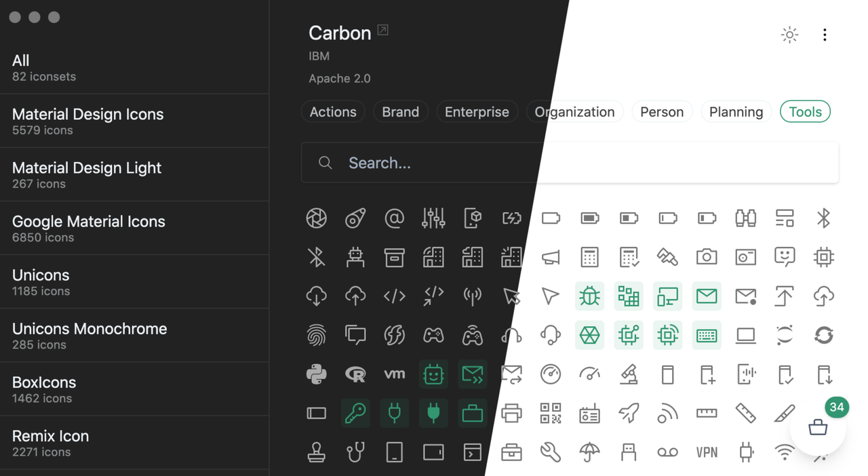868x476 pixels.
Task: Filter by the Organization category
Action: (x=574, y=112)
